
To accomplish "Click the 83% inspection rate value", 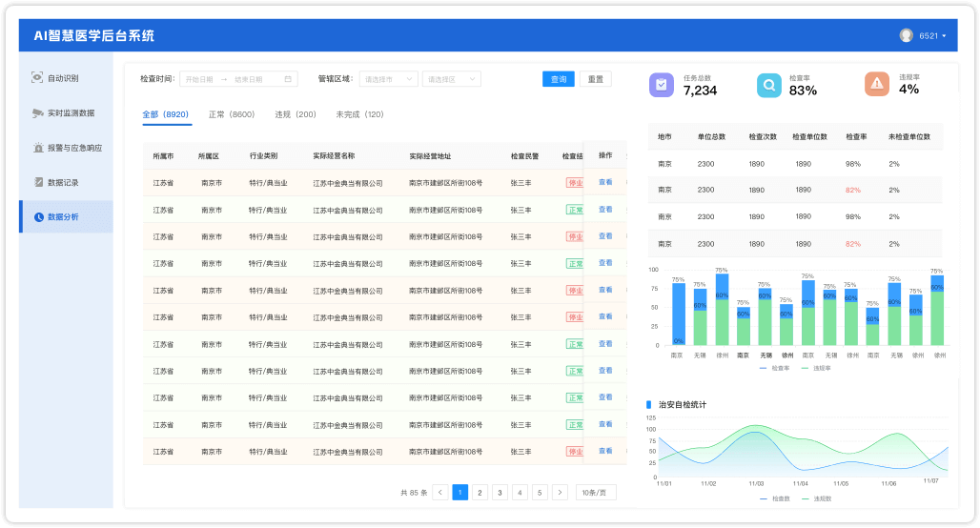I will (803, 91).
